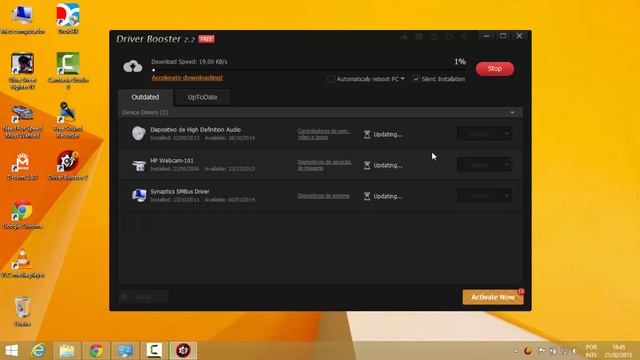Click the Update button for HP Webcam-101
Image resolution: width=640 pixels, height=360 pixels.
point(480,165)
